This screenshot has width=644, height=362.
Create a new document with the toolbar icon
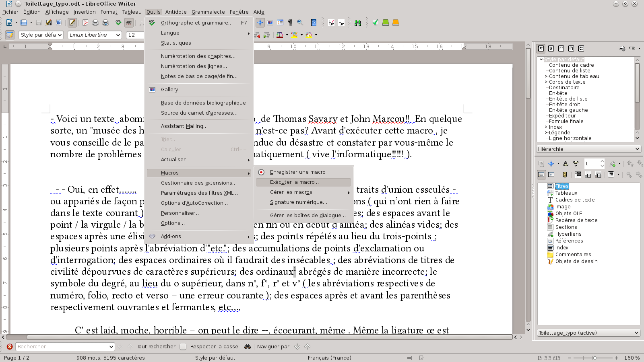pyautogui.click(x=9, y=23)
